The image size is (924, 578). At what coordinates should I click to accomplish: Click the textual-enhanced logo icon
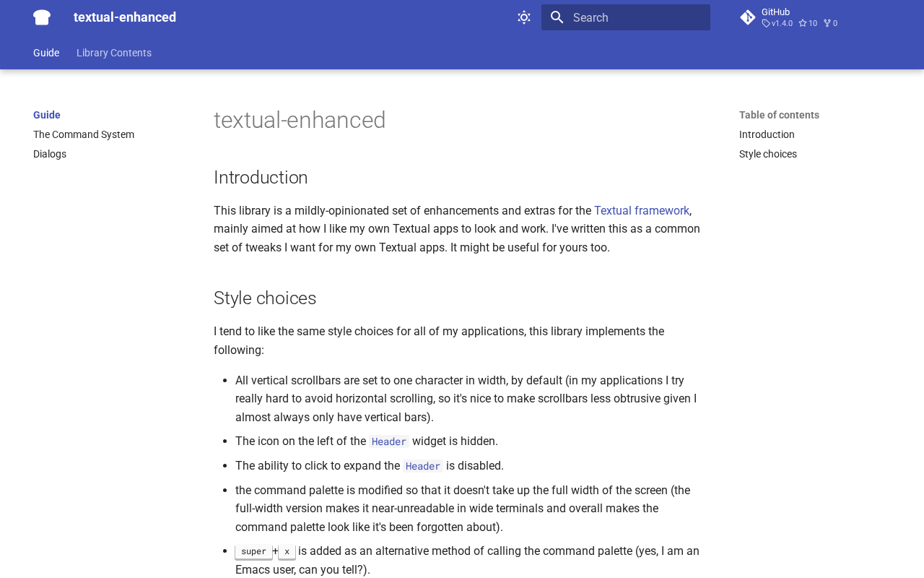42,17
